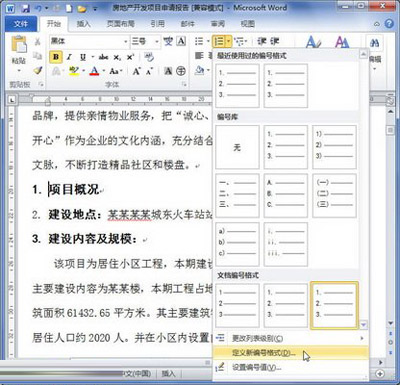Click the Increase Indent icon
This screenshot has height=385, width=400.
[274, 41]
